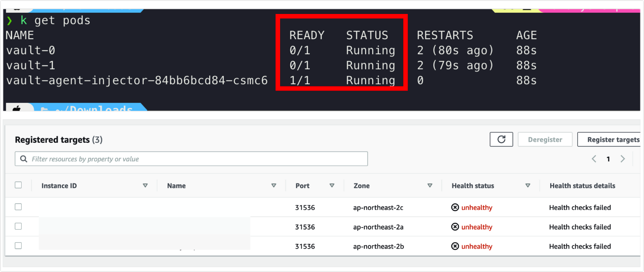
Task: Toggle the select-all targets checkbox in header
Action: (x=18, y=185)
